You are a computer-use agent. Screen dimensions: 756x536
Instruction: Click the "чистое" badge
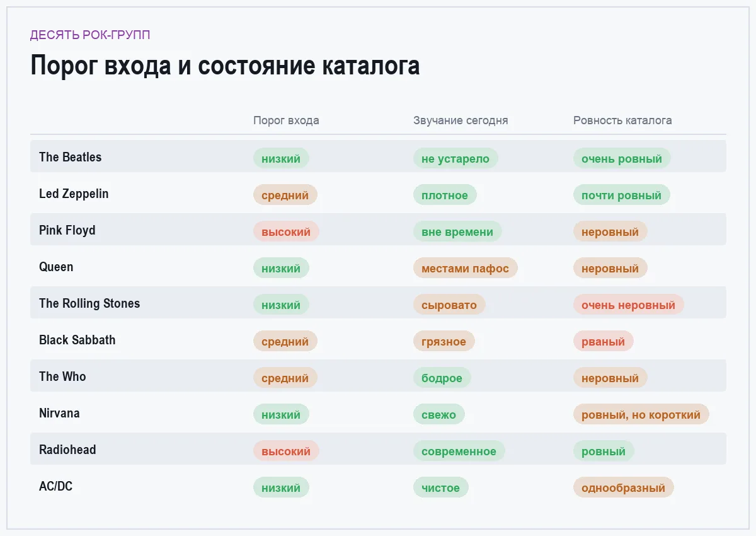coord(441,487)
